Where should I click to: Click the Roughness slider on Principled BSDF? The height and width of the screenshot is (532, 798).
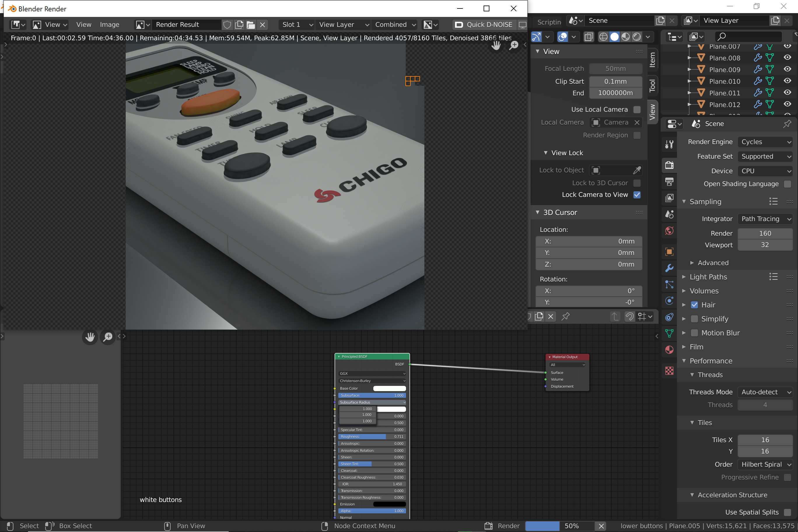372,437
